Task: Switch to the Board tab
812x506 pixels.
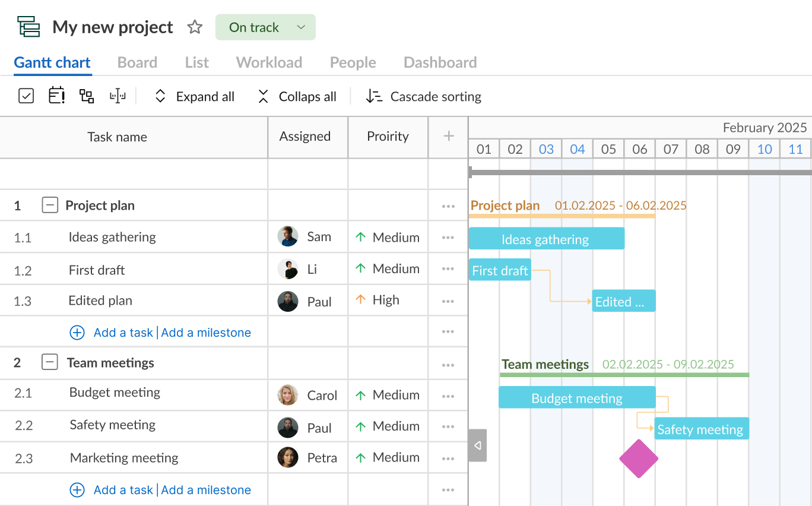Action: point(137,62)
